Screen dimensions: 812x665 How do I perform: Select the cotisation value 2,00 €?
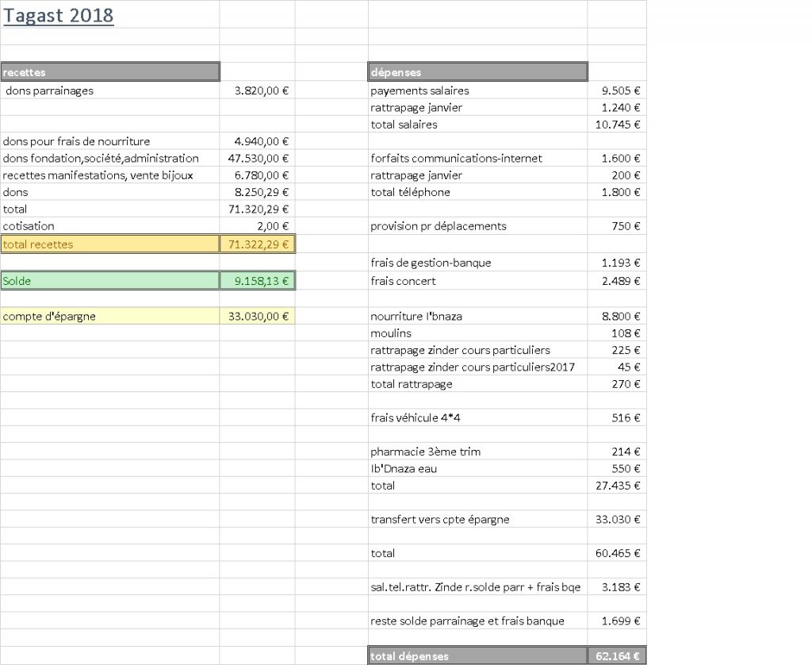[273, 226]
